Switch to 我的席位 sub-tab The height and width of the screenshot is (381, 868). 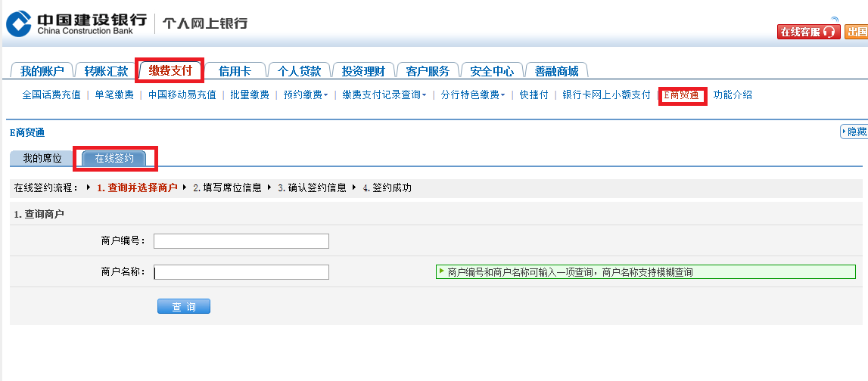[42, 158]
